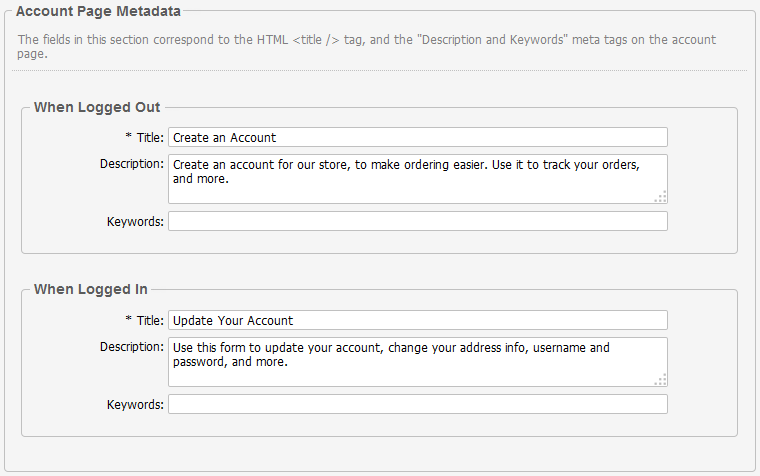The width and height of the screenshot is (760, 476).
Task: Click the logged-in Title field "Update Your Account"
Action: click(417, 320)
